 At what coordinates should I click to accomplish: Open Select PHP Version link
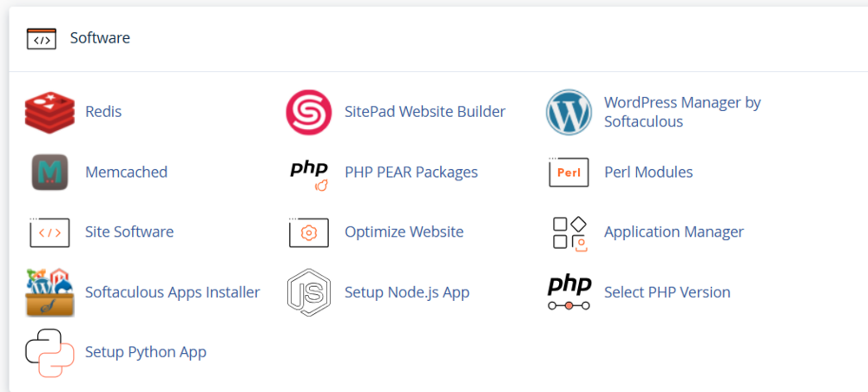click(x=667, y=292)
